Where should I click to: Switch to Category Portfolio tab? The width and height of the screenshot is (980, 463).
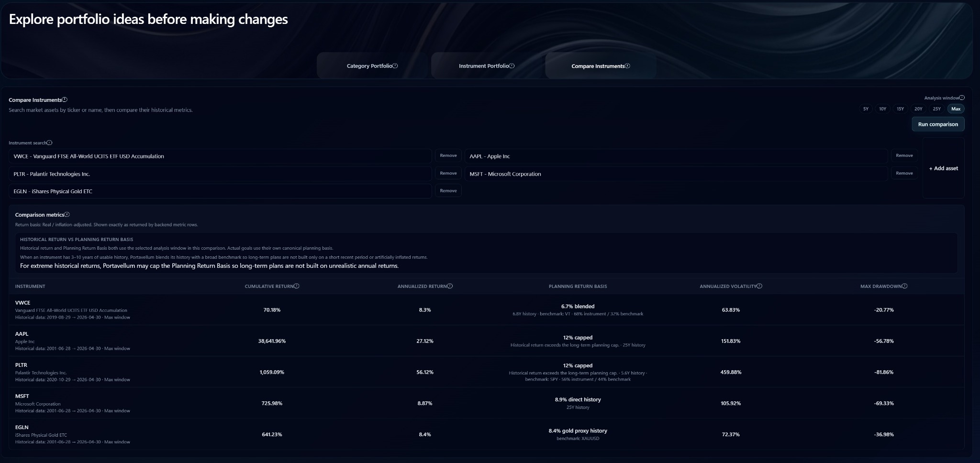coord(372,66)
